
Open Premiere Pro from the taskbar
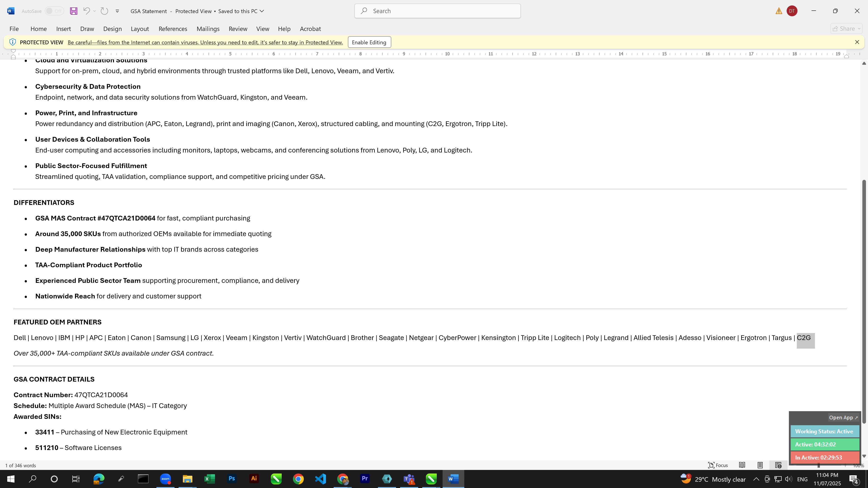365,479
